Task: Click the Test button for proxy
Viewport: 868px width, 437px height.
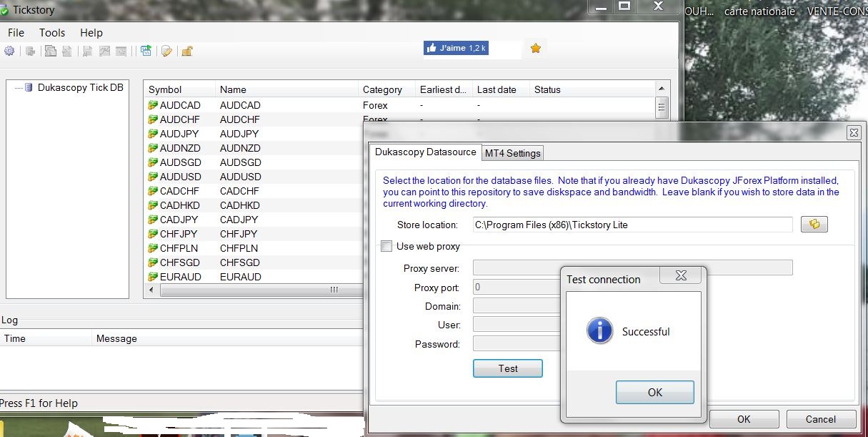Action: [508, 368]
